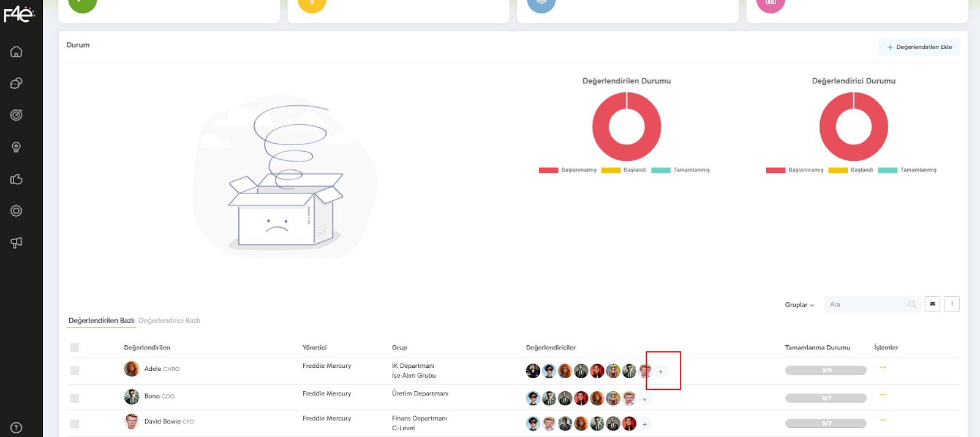Open the vertical dots options menu
Screen dimensions: 980x437
[952, 304]
